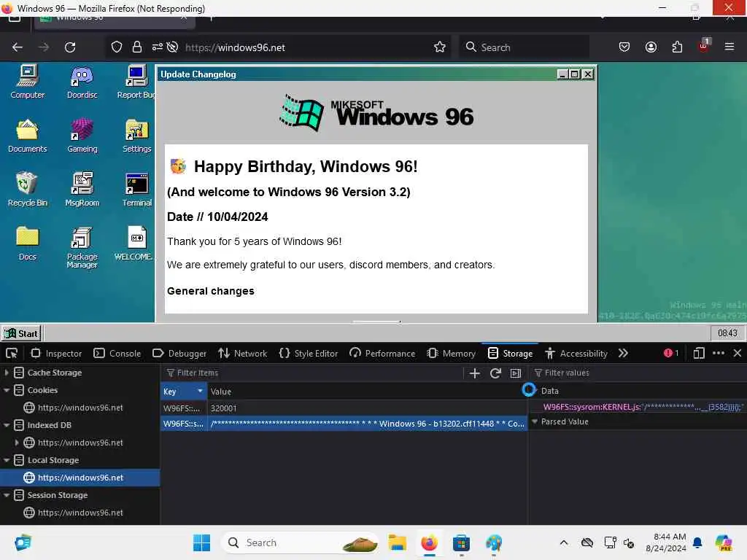Collapse the Indexed DB tree node
The width and height of the screenshot is (747, 560).
pyautogui.click(x=6, y=425)
